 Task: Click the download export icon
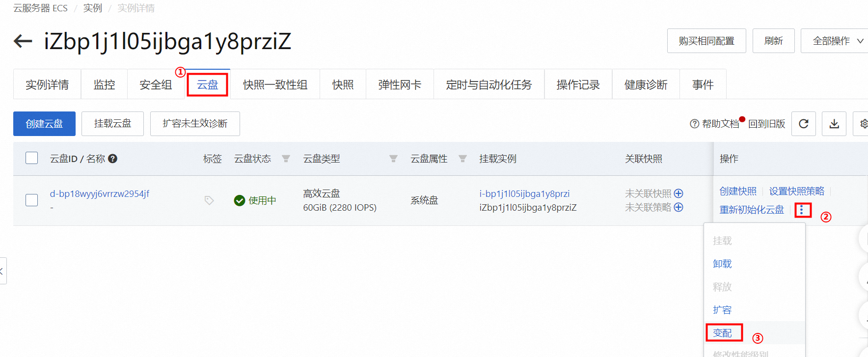[x=834, y=124]
